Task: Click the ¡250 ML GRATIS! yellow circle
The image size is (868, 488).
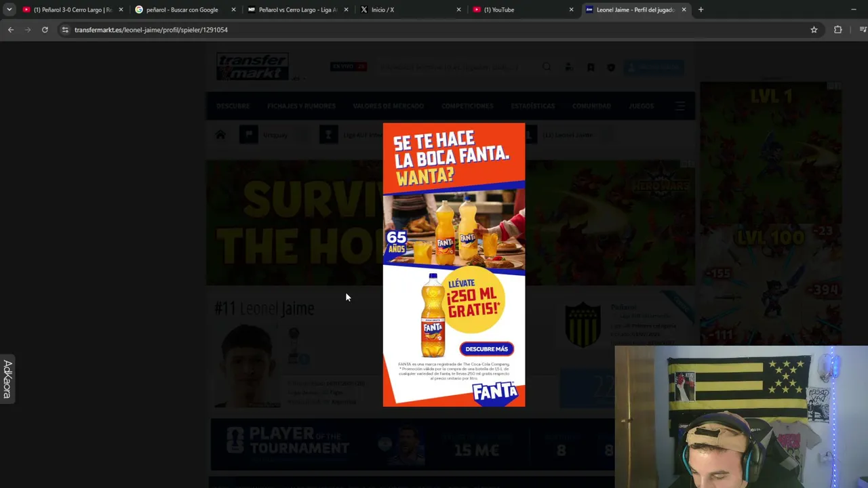Action: (x=473, y=300)
